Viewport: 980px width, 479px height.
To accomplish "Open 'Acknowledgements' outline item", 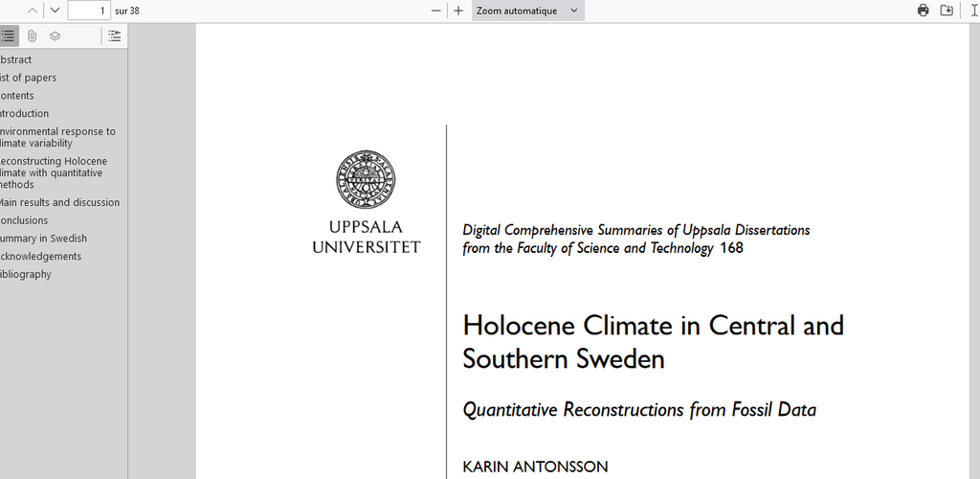I will [41, 257].
